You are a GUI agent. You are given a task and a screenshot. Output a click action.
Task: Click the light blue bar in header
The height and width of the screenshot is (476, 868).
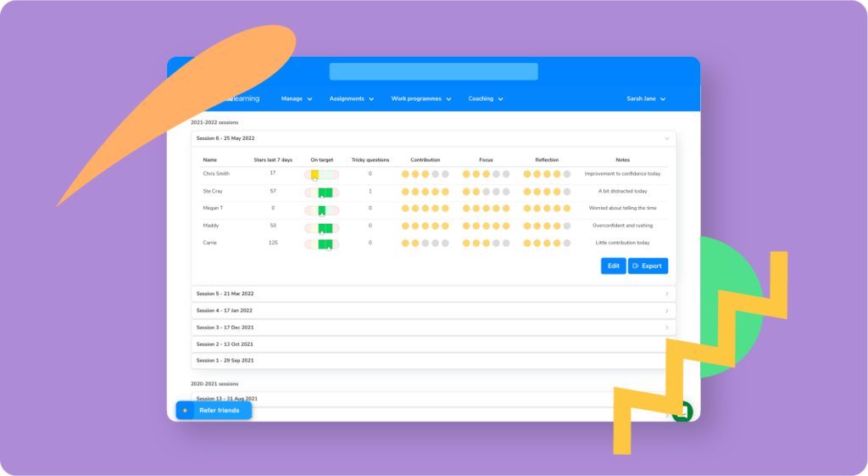[433, 72]
